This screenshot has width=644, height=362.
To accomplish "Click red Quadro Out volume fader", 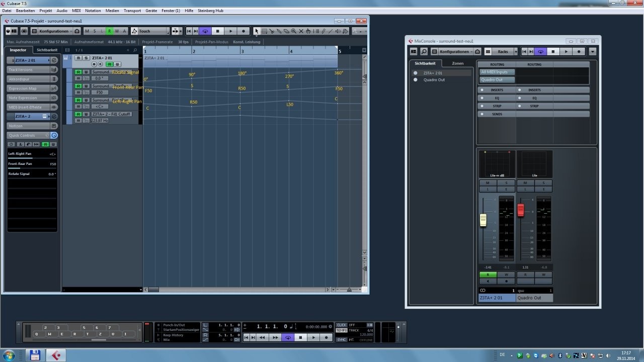I will (521, 210).
